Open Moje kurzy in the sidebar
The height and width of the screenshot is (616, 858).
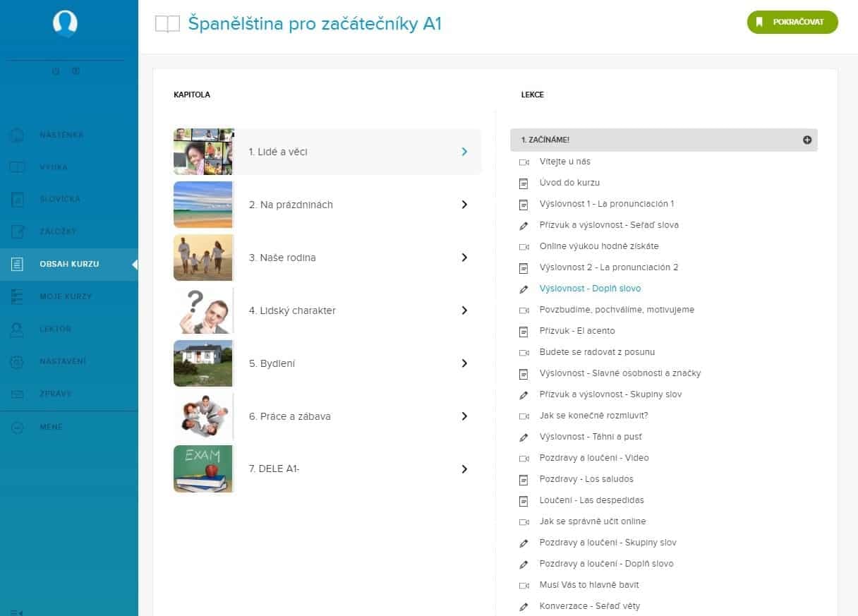point(69,297)
